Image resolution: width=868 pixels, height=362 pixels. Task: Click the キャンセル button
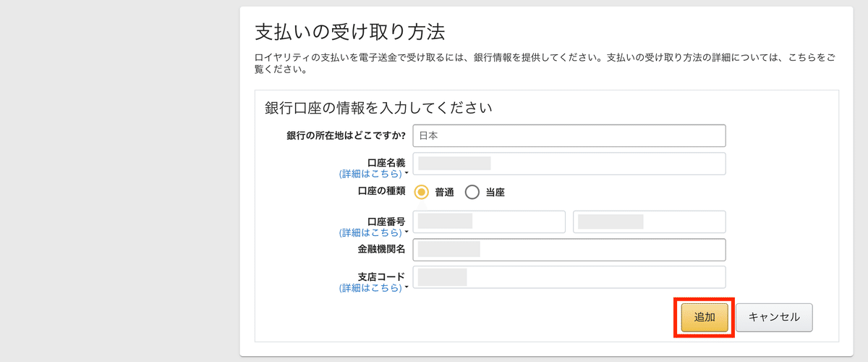point(774,317)
